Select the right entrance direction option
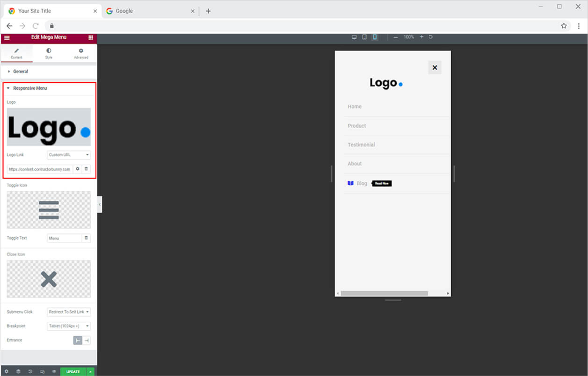Image resolution: width=588 pixels, height=376 pixels. pos(87,340)
